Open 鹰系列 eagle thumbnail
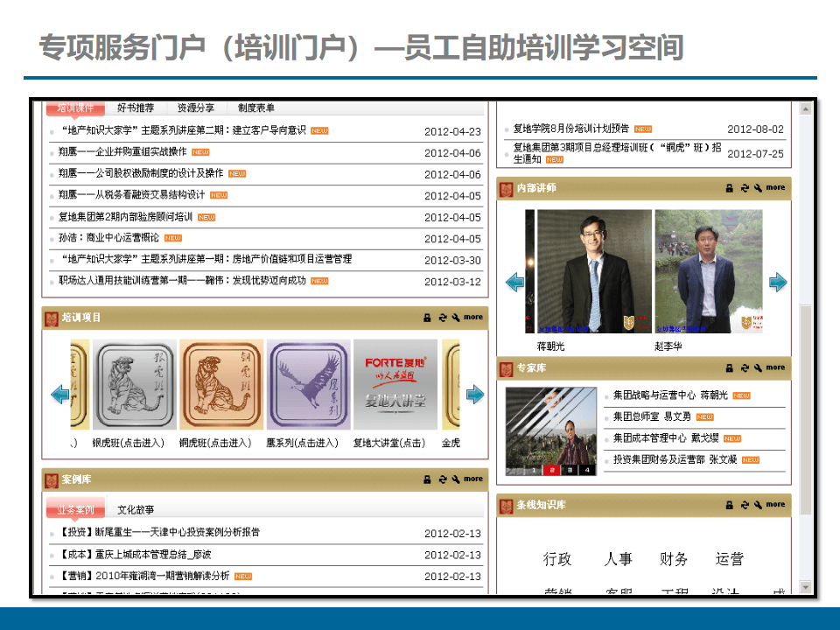The image size is (840, 630). [309, 384]
